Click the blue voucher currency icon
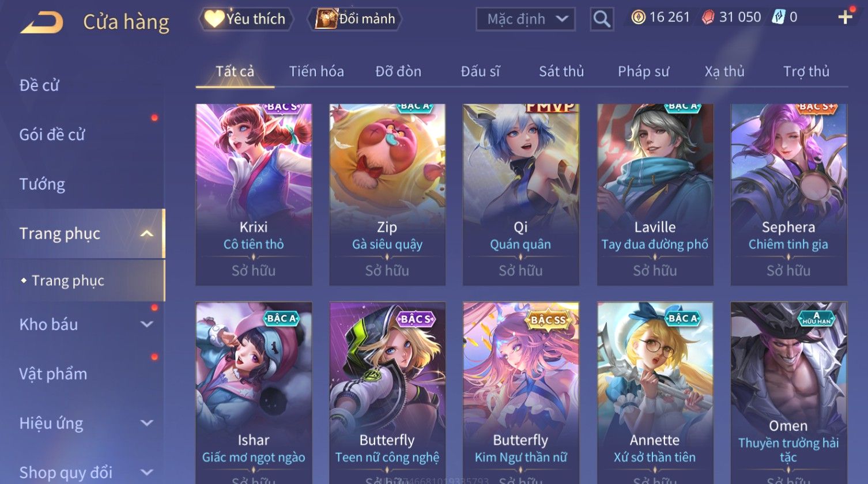The image size is (868, 484). click(x=778, y=17)
